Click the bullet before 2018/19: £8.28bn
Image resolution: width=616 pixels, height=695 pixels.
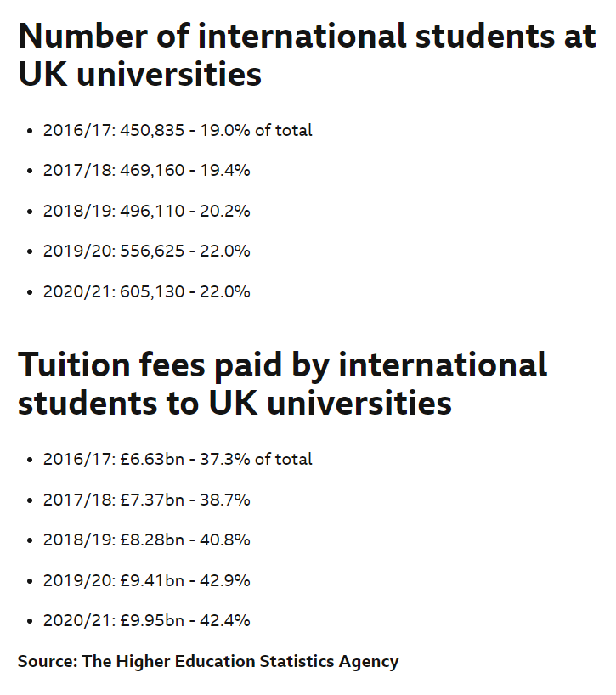click(30, 540)
